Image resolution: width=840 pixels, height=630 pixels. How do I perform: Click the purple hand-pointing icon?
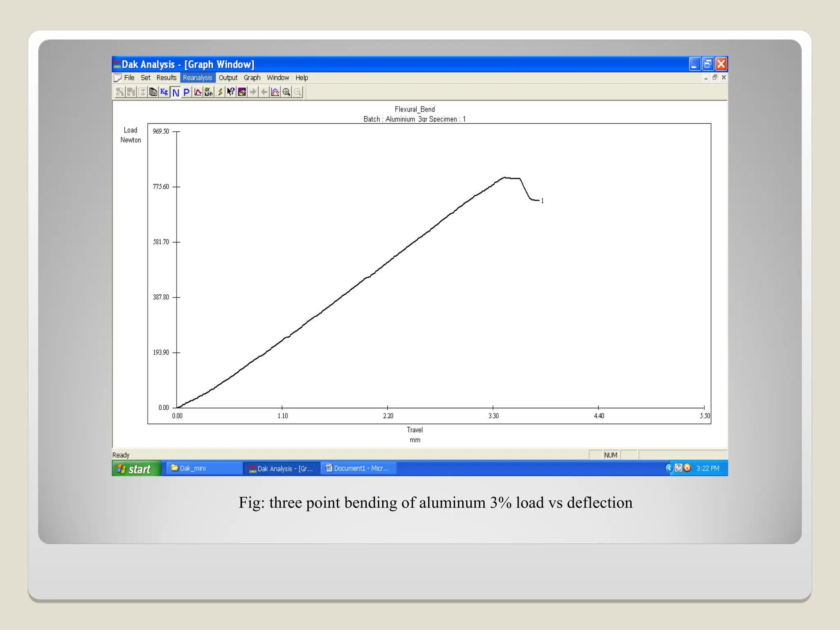242,92
